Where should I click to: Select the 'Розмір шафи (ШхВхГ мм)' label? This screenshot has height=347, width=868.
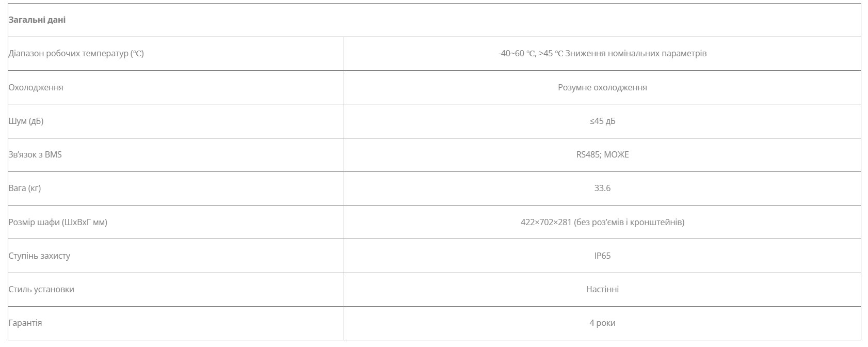[x=58, y=222]
